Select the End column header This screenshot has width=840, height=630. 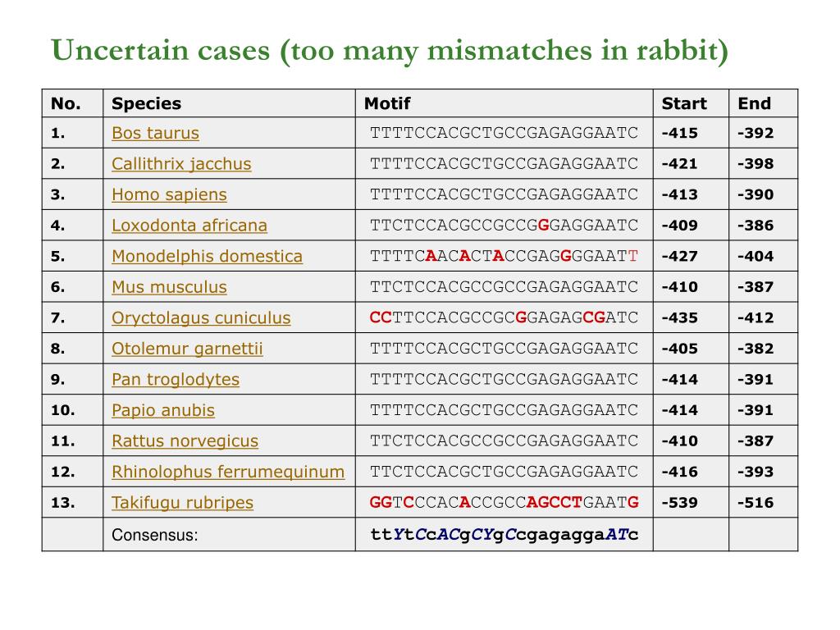755,103
